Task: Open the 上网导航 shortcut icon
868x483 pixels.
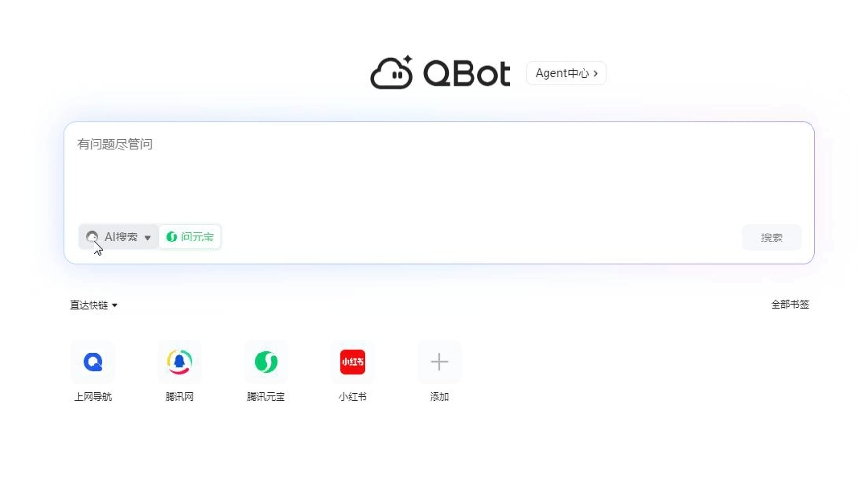Action: [93, 362]
